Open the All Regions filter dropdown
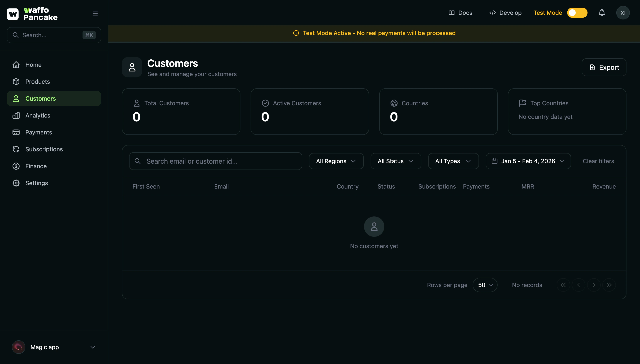The image size is (640, 364). coord(336,161)
